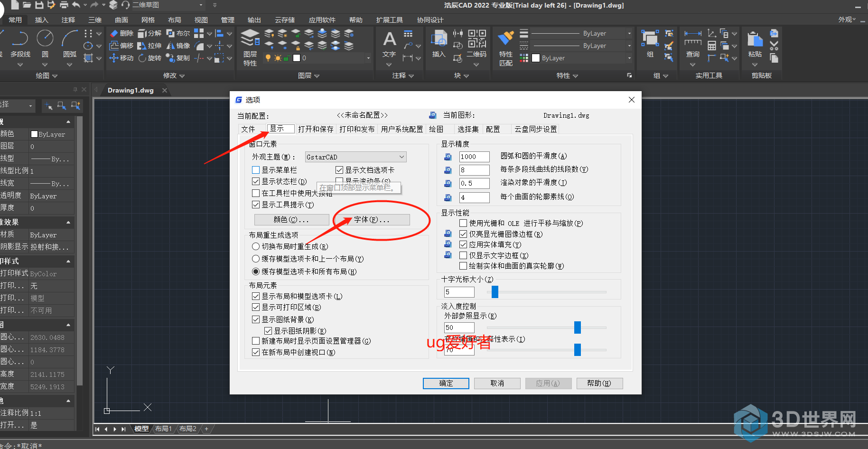Image resolution: width=868 pixels, height=449 pixels.
Task: Select the 圆弧 arc tool
Action: pos(70,44)
